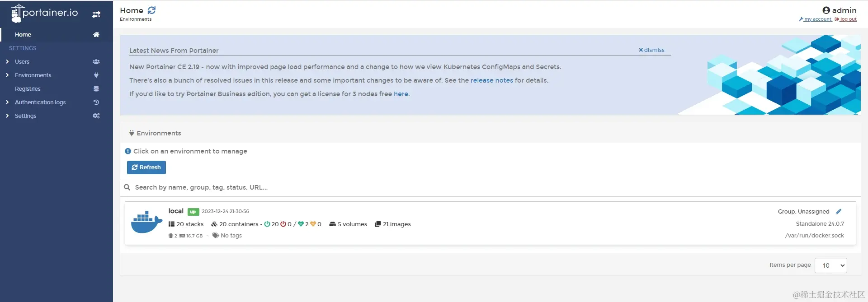Open the local environment name
The width and height of the screenshot is (868, 302).
176,211
